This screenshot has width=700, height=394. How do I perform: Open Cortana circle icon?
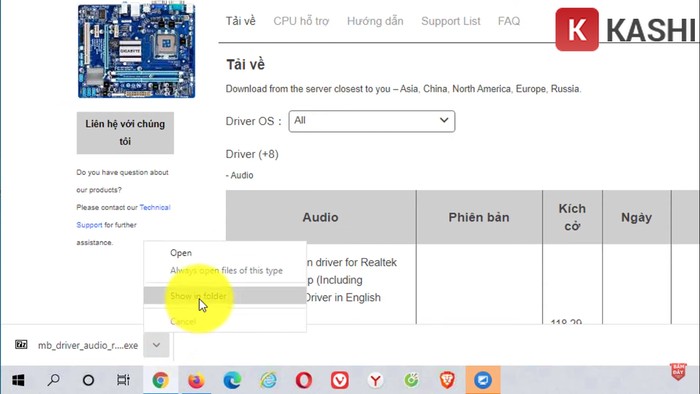tap(88, 380)
